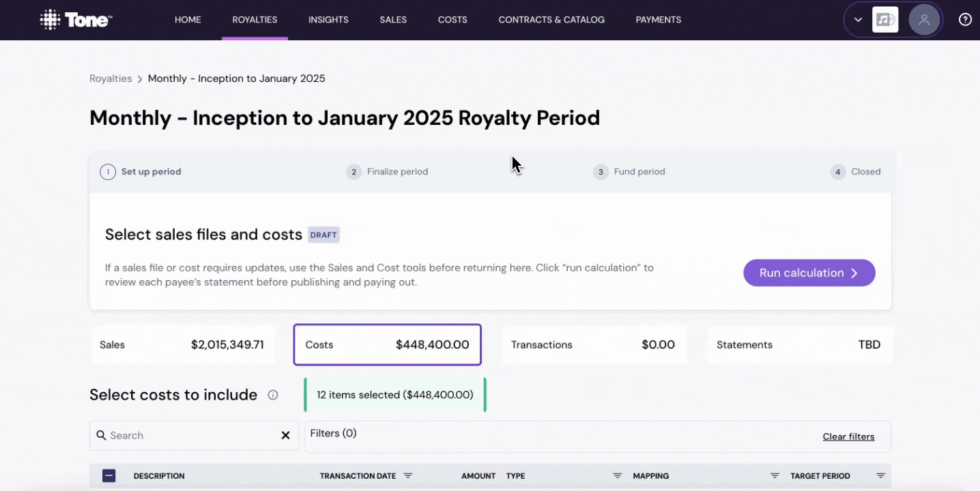Open the user profile avatar
The height and width of the screenshot is (491, 980).
[924, 20]
